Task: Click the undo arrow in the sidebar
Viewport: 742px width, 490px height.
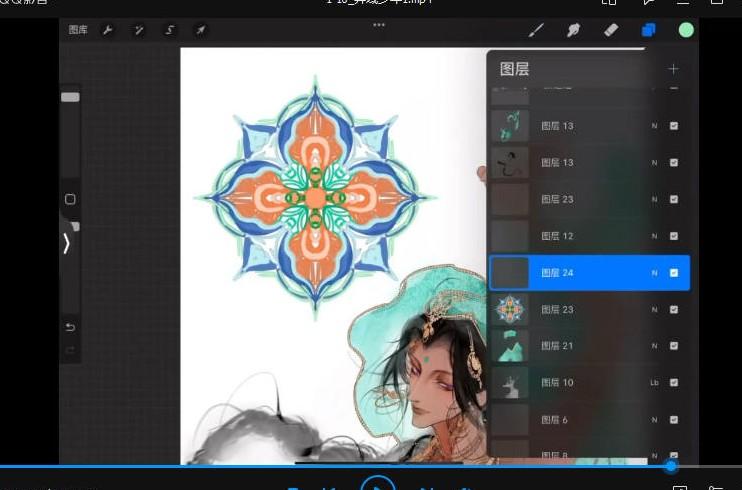Action: point(70,327)
